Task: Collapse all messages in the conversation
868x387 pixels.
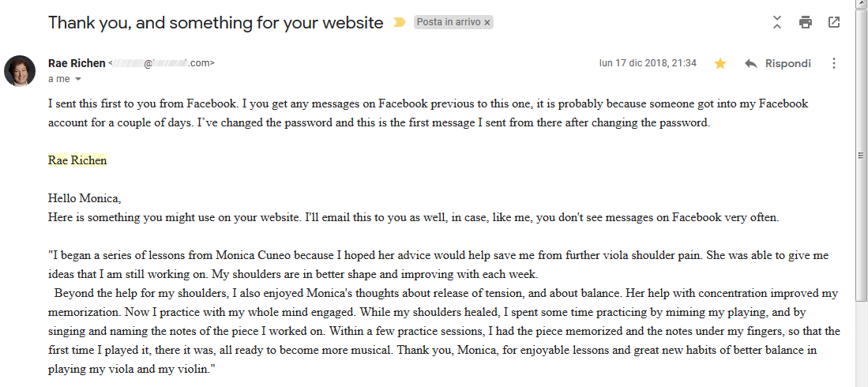Action: click(777, 22)
